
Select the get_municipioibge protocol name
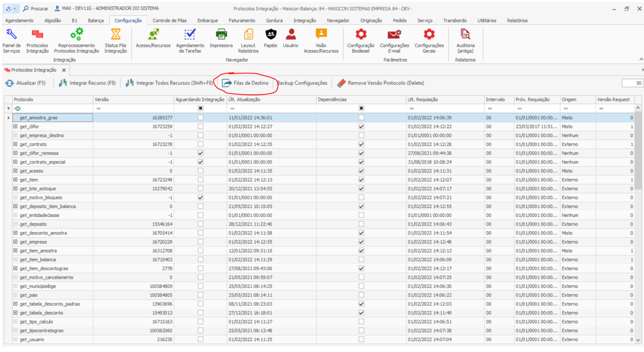37,287
